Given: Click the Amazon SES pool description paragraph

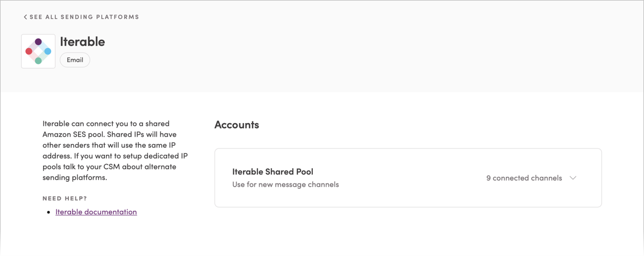Looking at the screenshot, I should point(116,151).
